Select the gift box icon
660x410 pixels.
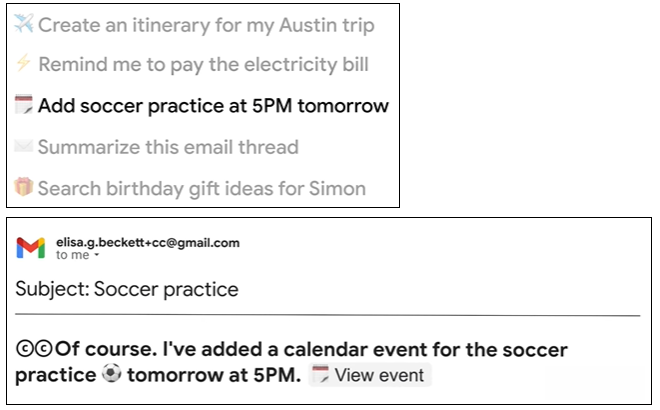[x=24, y=188]
